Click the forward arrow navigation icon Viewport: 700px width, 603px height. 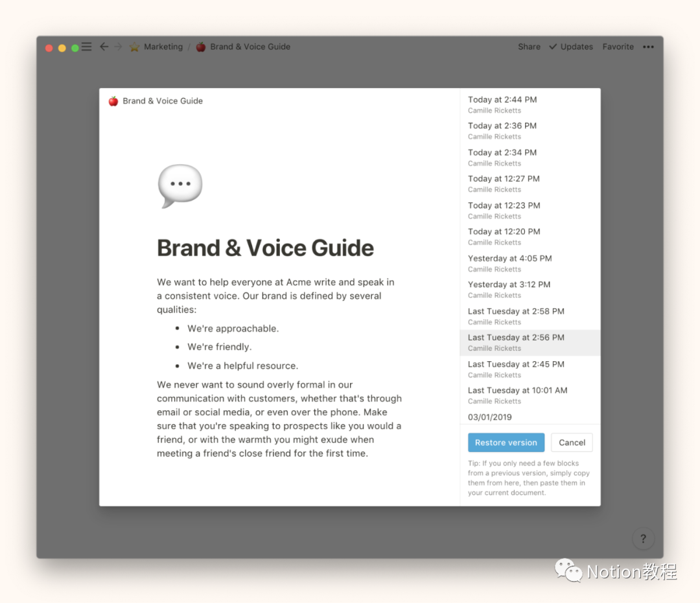[x=118, y=47]
